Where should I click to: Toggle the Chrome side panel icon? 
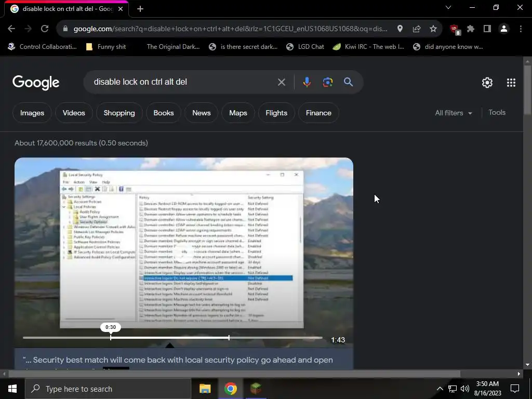[x=487, y=29]
